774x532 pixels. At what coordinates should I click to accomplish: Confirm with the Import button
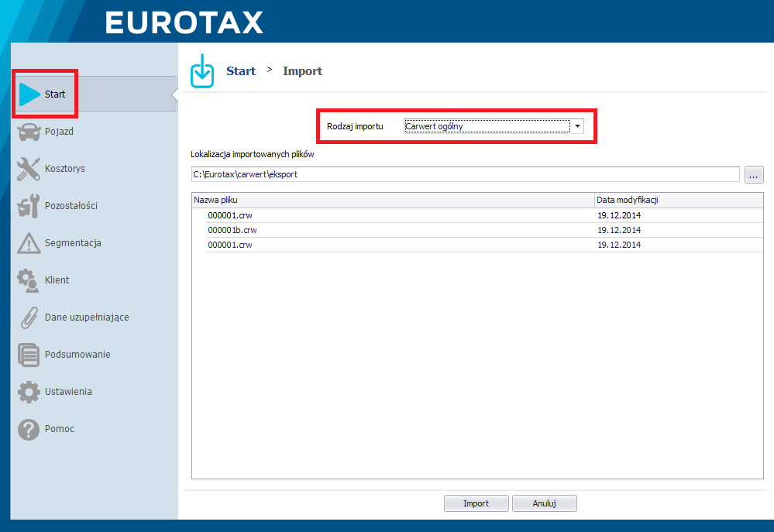[x=476, y=503]
